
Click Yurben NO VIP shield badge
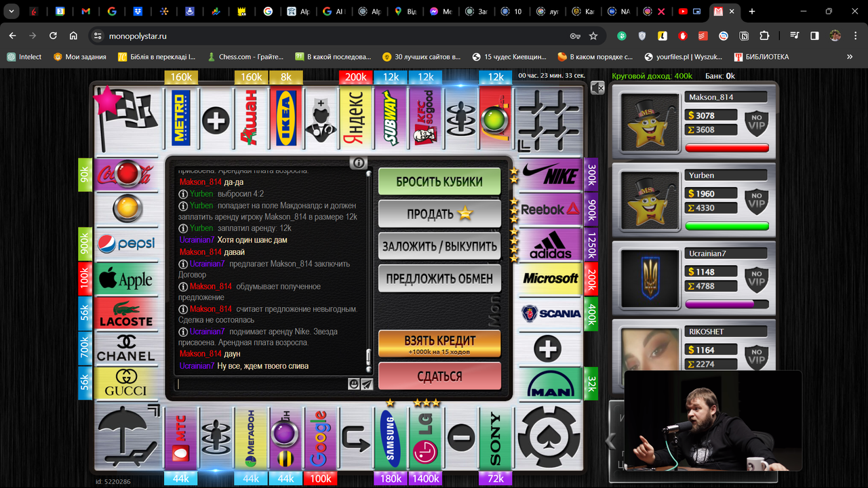point(757,200)
